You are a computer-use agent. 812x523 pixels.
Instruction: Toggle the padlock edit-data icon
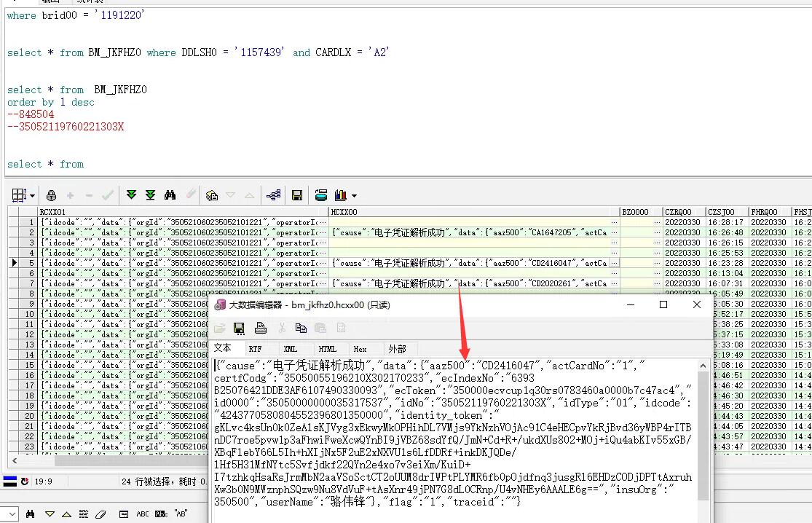point(51,195)
